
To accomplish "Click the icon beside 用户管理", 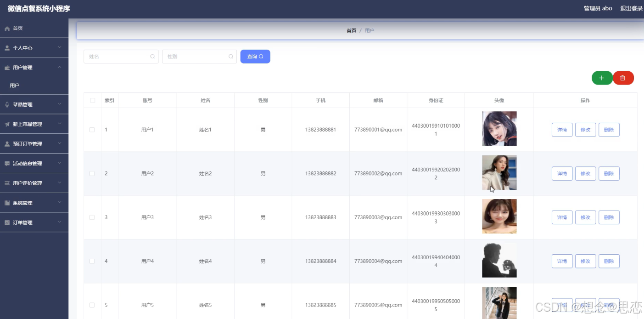I will [x=7, y=68].
